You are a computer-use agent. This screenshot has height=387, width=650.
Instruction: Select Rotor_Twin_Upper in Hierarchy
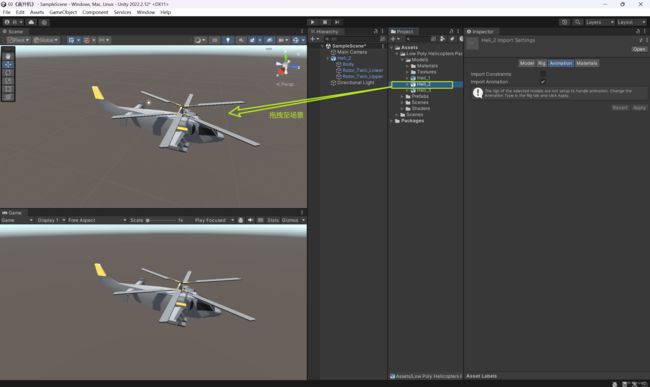(362, 77)
